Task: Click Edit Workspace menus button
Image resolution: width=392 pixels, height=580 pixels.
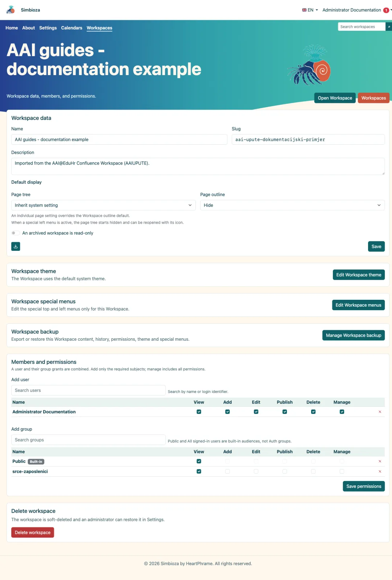Action: 358,305
